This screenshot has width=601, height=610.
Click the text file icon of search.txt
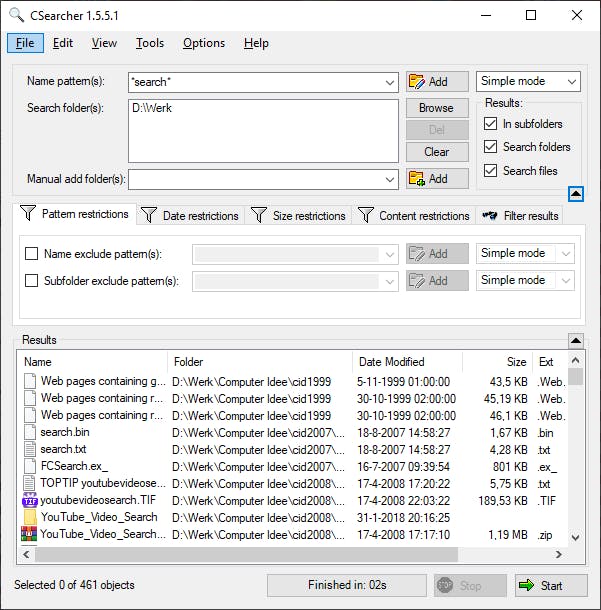tap(30, 449)
